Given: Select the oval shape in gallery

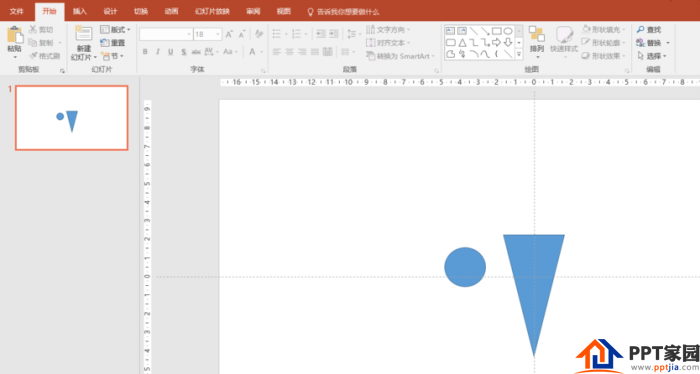Looking at the screenshot, I should point(508,31).
